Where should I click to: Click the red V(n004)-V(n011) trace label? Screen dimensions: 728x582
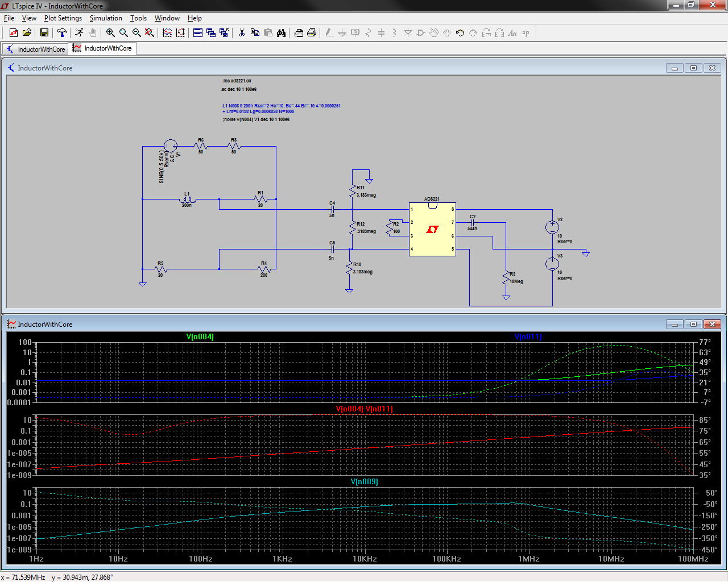tap(365, 409)
